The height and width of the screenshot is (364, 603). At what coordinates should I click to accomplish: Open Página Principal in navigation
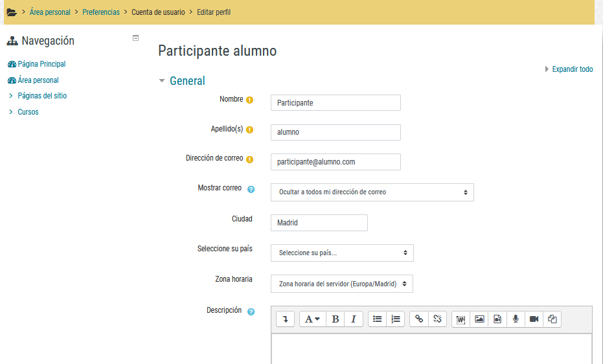41,64
